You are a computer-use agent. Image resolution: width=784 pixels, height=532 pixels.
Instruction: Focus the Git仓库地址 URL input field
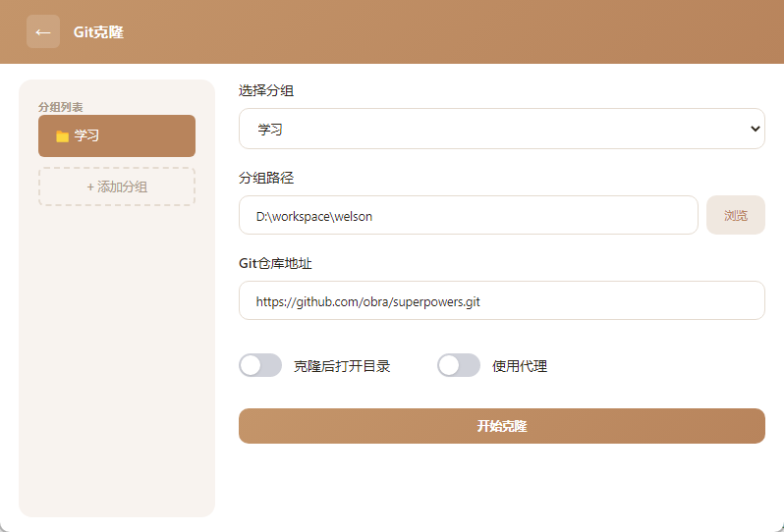[x=502, y=300]
